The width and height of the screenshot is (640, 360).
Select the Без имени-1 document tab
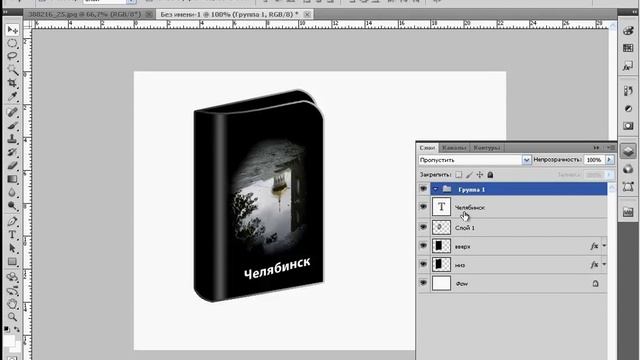229,14
